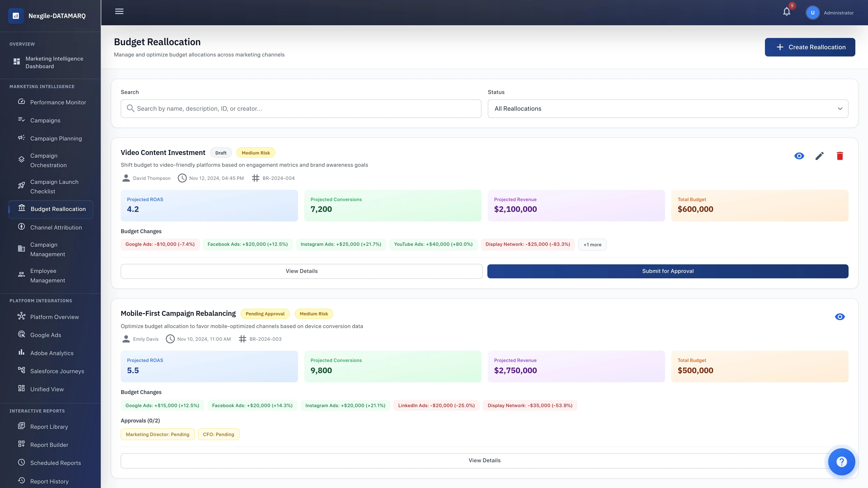Click the Status dropdown chevron arrow
The height and width of the screenshot is (488, 868).
point(840,109)
